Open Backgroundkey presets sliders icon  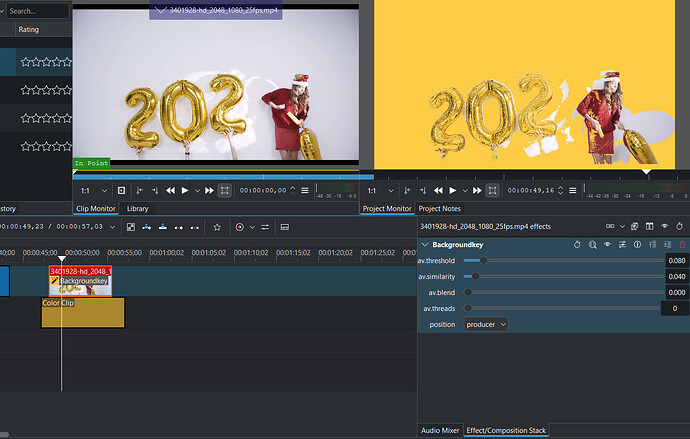coord(622,245)
